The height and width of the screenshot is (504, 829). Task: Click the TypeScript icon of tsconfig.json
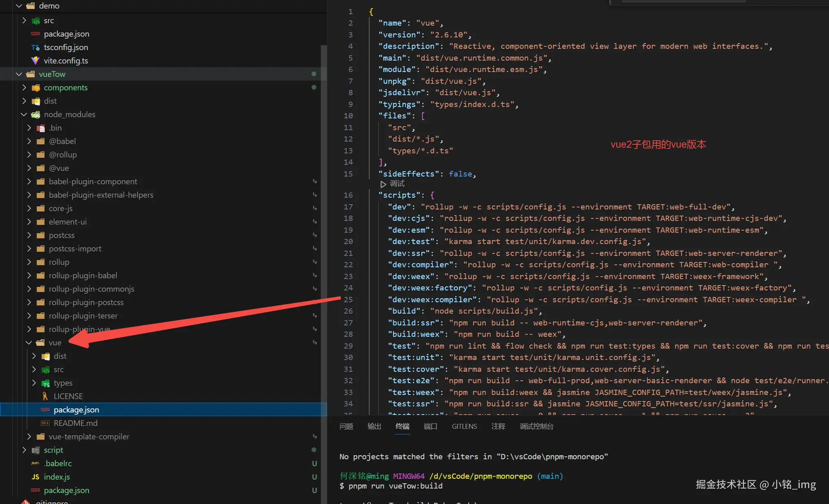coord(35,48)
